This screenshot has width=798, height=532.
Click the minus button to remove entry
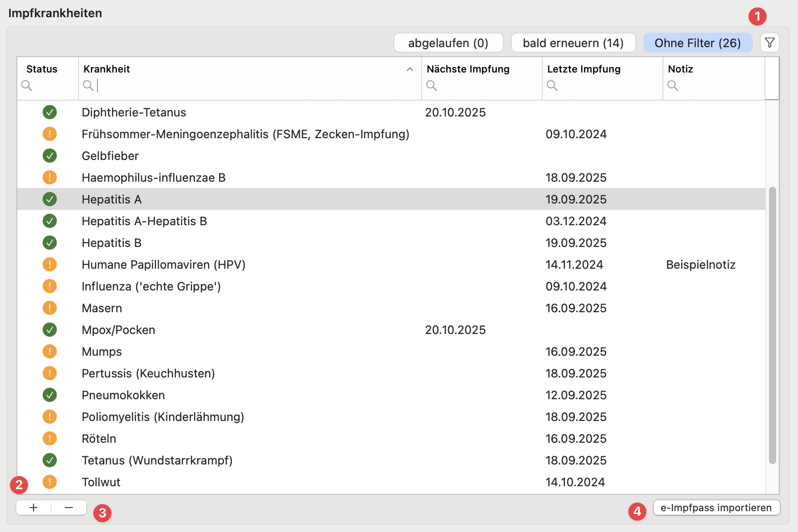[69, 508]
